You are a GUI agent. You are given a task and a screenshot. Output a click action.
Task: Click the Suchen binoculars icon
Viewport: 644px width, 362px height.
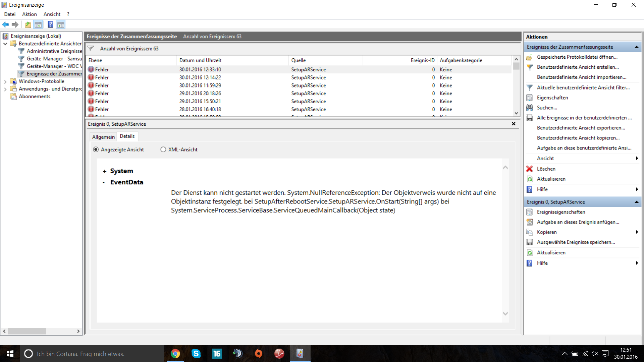(x=529, y=108)
